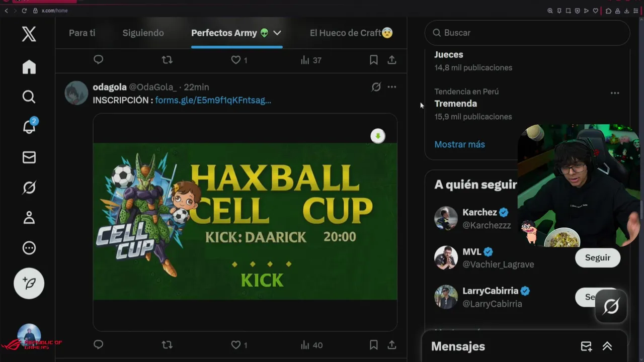644x362 pixels.
Task: Open MVL's profile avatar
Action: click(x=446, y=258)
